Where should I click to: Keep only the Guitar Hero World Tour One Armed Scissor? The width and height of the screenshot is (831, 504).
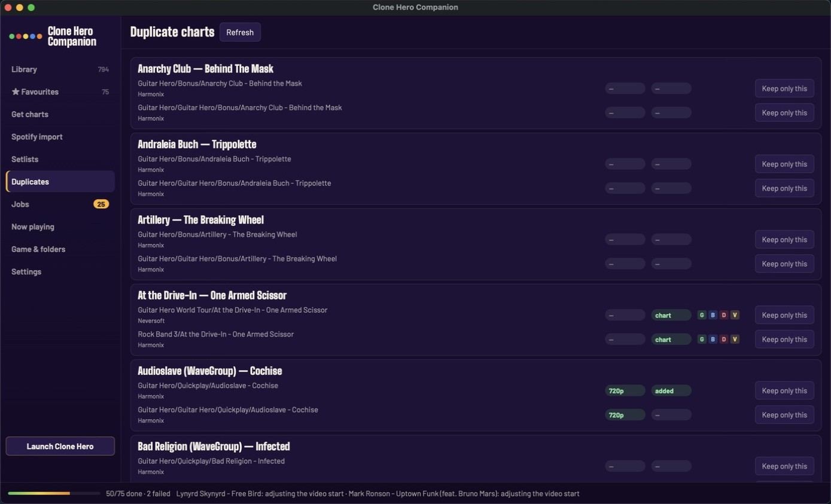784,315
